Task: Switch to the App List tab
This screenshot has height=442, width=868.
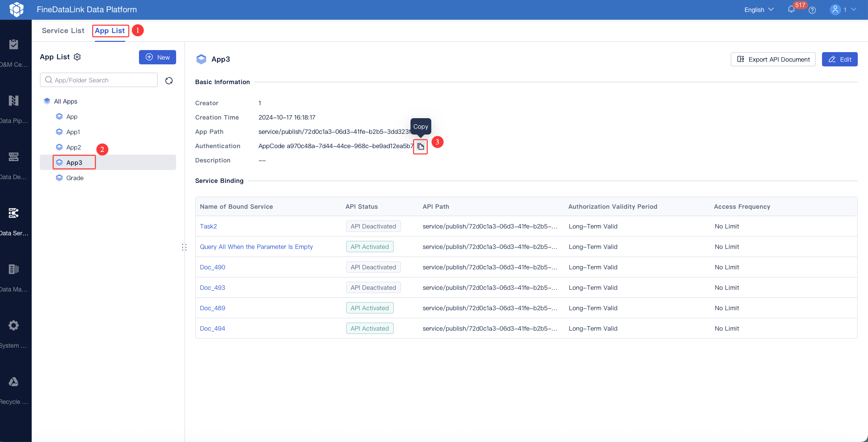Action: click(x=110, y=31)
